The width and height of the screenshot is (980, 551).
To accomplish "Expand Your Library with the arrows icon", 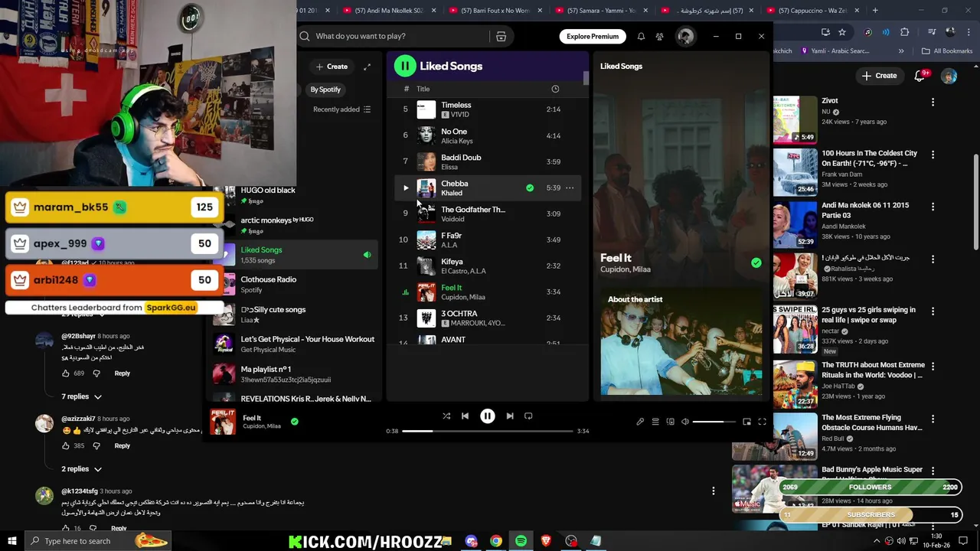I will (367, 67).
